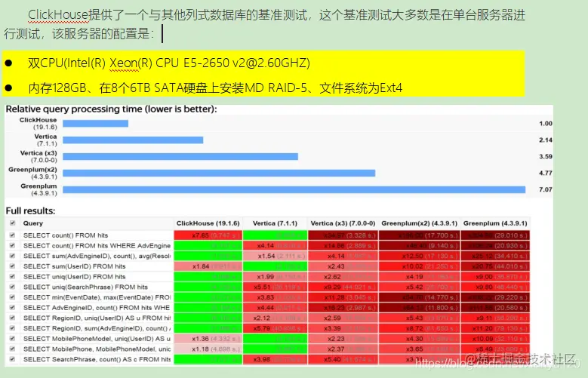588x378 pixels.
Task: Click the Greenplum(x2) blue bar
Action: click(x=219, y=173)
